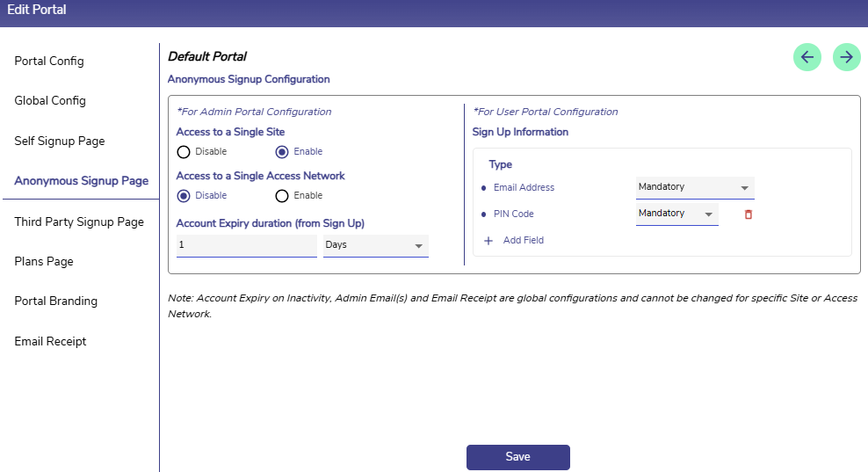
Task: Select Enable for Single Access Network
Action: [x=282, y=196]
